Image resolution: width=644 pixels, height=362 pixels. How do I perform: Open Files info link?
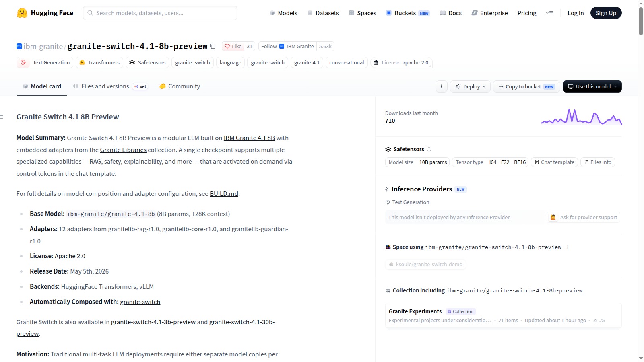click(x=598, y=162)
